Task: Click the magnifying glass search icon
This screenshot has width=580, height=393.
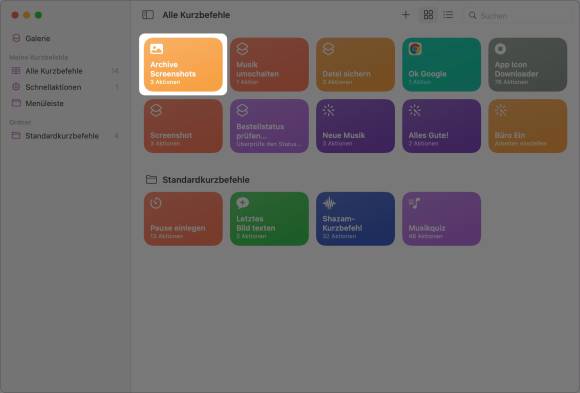Action: (x=472, y=15)
